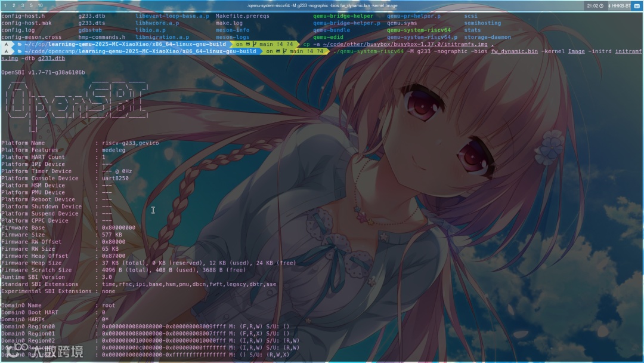
Task: Click the Standard SBI Extensions list value
Action: [x=189, y=284]
